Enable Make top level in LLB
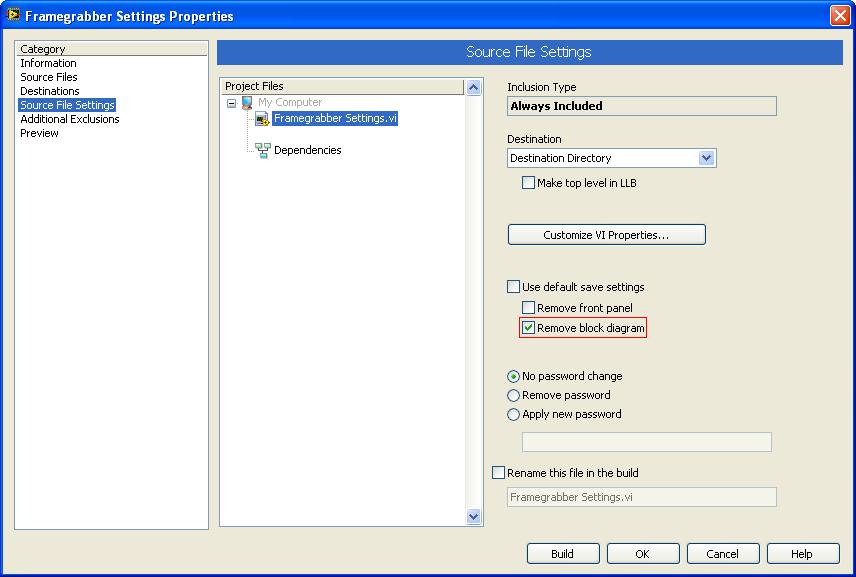The image size is (856, 577). click(528, 183)
